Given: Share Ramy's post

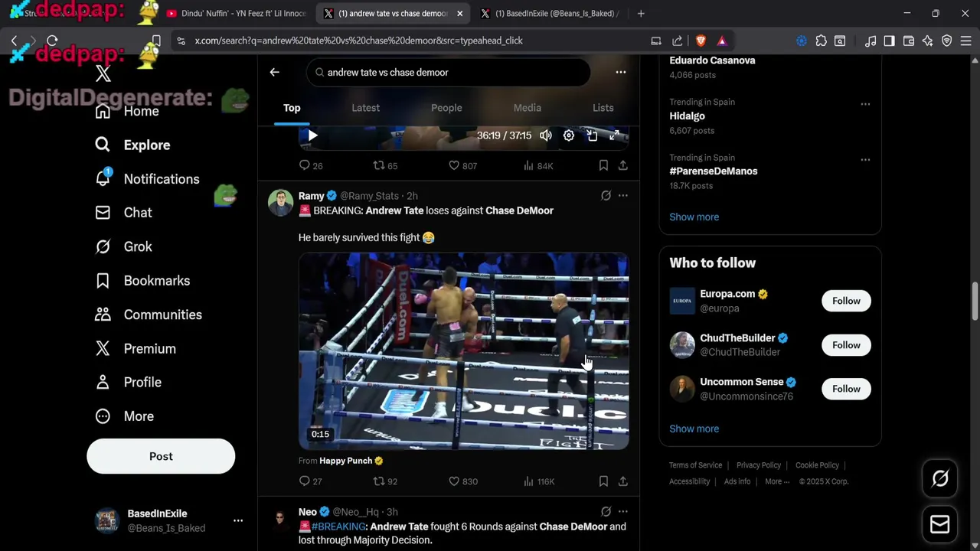Looking at the screenshot, I should (623, 481).
